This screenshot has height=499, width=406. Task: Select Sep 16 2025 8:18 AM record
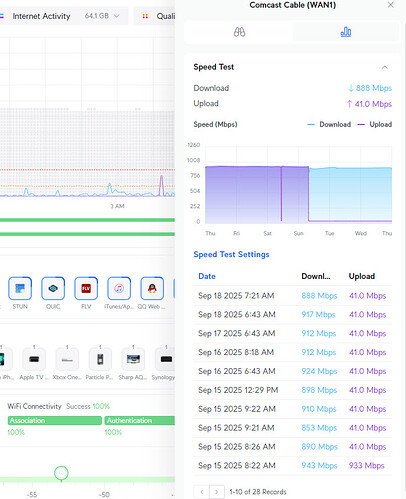(x=292, y=352)
